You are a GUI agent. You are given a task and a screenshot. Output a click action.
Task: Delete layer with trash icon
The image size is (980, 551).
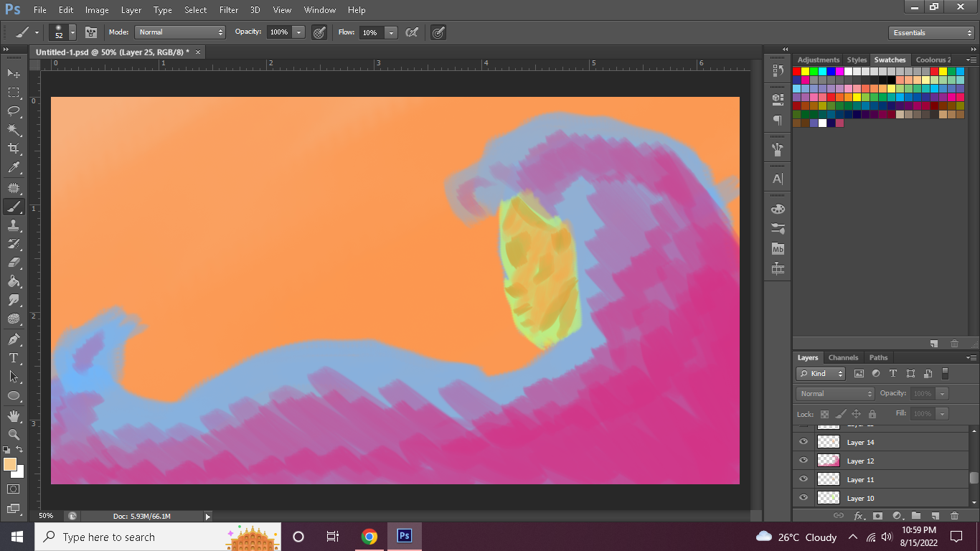(x=954, y=516)
